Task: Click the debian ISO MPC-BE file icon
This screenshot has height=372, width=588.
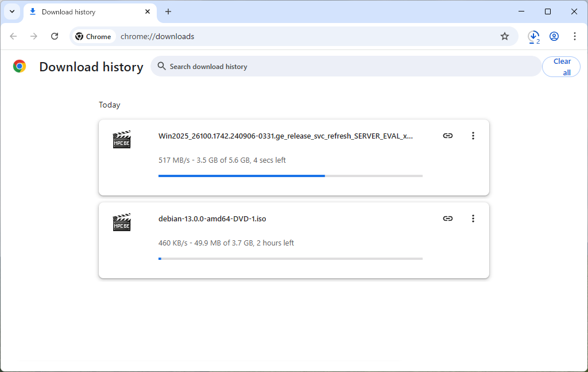Action: (122, 223)
